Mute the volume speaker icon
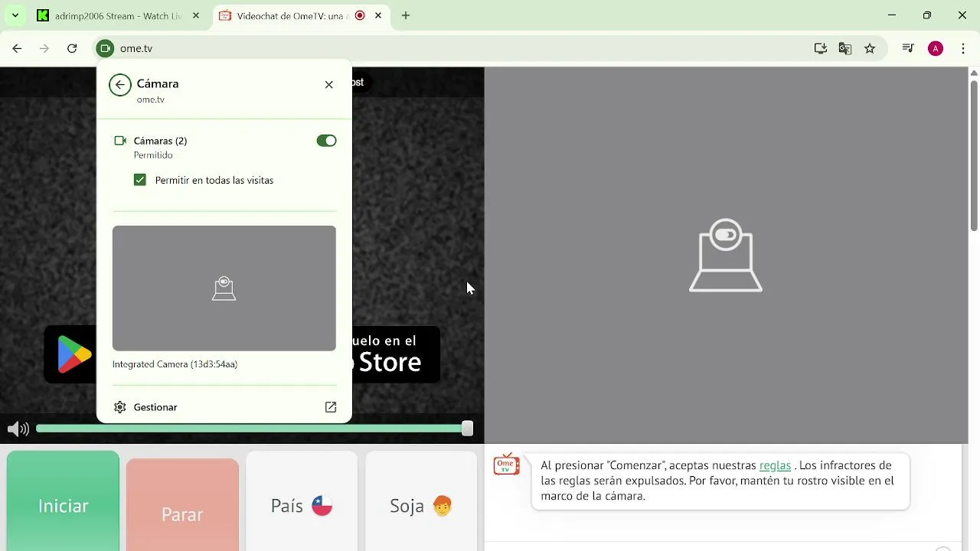980x551 pixels. point(18,429)
